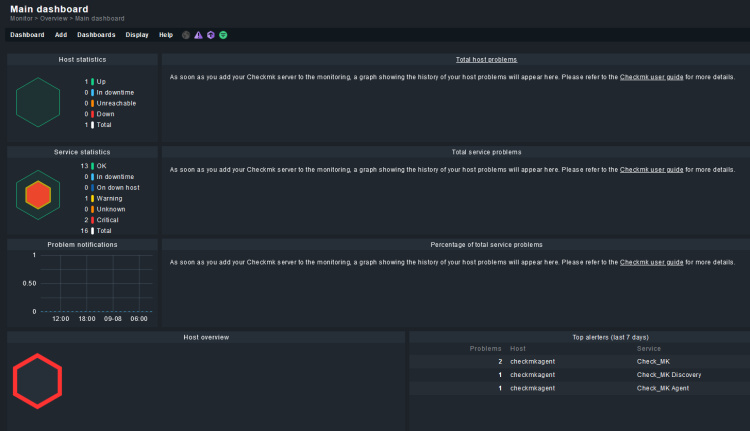This screenshot has height=431, width=750.
Task: Click Percentage of total service problems title
Action: (x=486, y=244)
